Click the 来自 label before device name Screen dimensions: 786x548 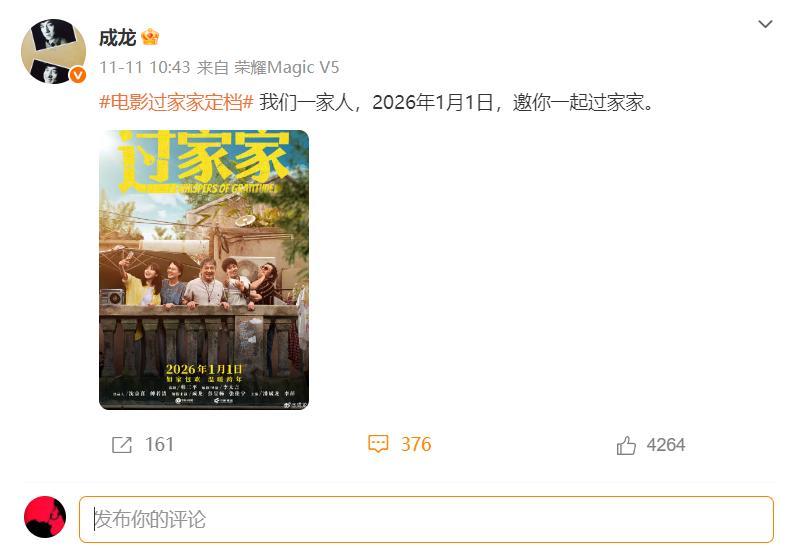pos(213,67)
